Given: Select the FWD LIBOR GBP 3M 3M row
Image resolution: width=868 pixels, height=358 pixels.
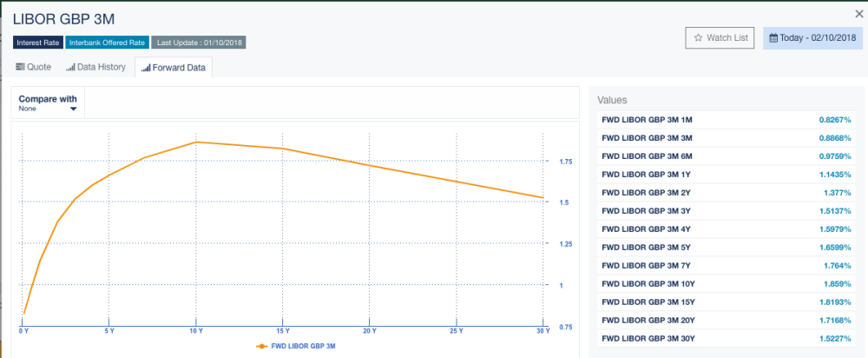Looking at the screenshot, I should (x=727, y=138).
